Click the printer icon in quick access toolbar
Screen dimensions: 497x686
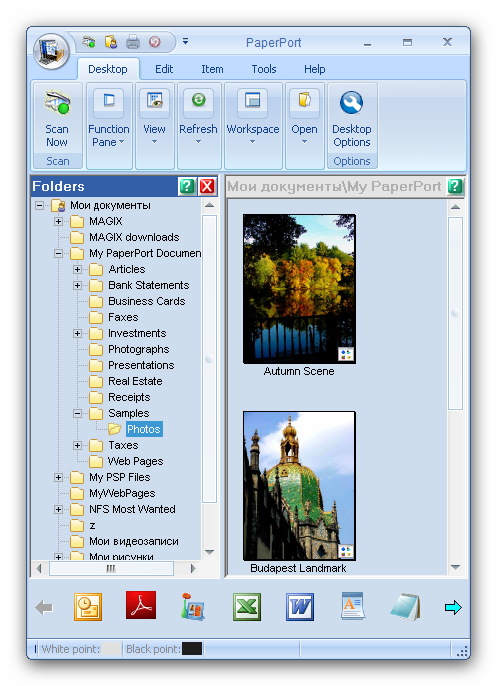[x=133, y=42]
